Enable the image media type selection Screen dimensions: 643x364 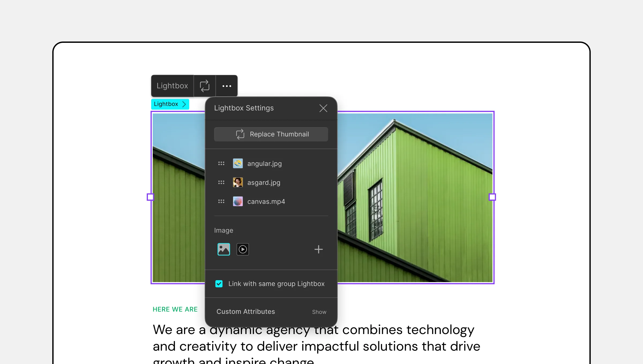click(223, 249)
